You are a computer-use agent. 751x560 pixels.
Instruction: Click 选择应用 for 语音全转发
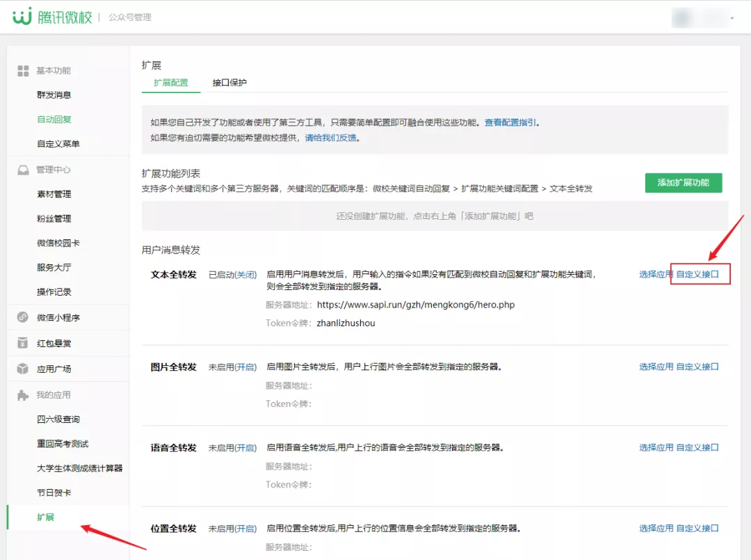click(x=656, y=448)
